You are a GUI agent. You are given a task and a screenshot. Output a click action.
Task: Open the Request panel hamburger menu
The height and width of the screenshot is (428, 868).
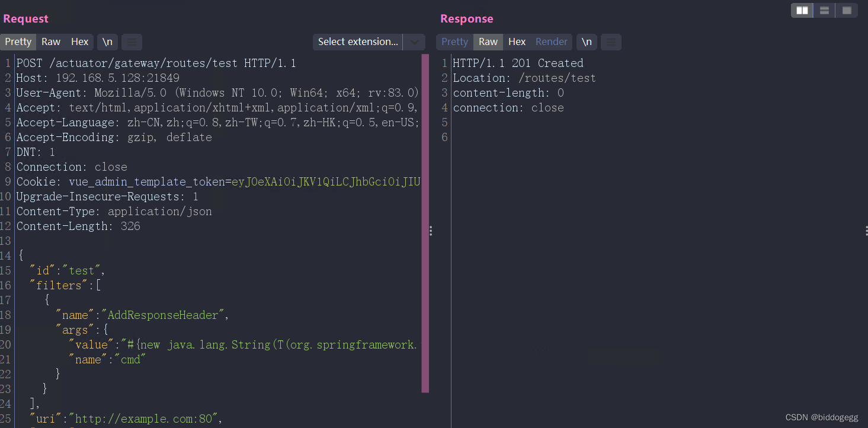point(132,41)
